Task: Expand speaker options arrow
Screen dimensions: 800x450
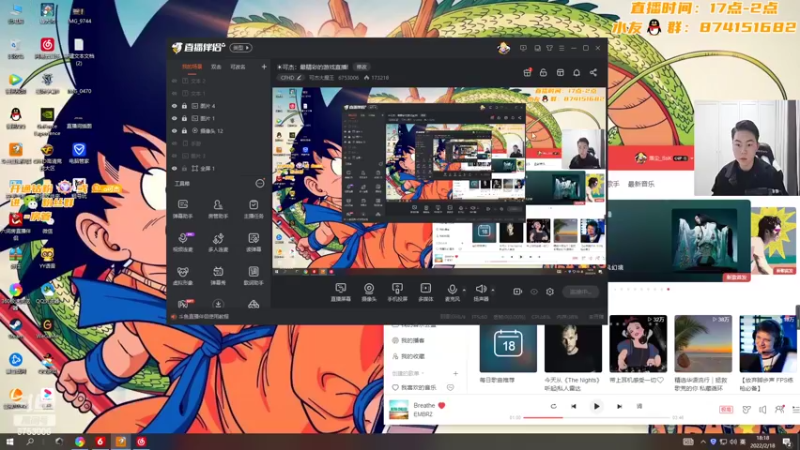Action: coord(492,290)
